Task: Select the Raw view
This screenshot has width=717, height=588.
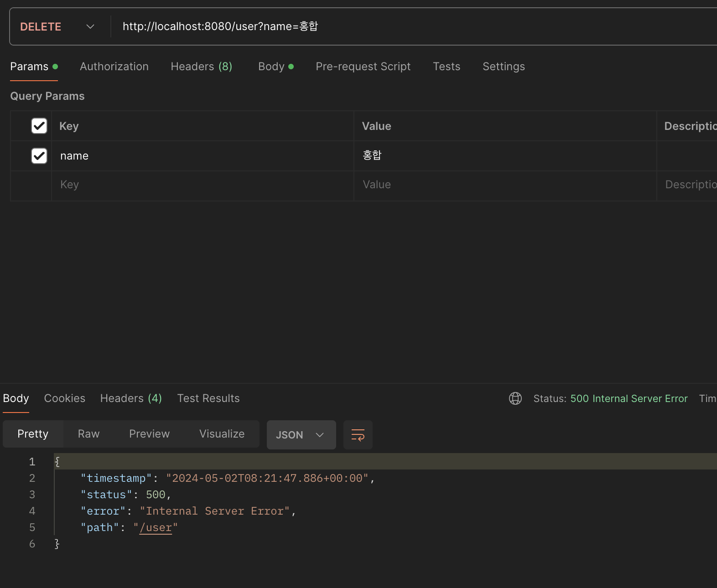Action: point(88,434)
